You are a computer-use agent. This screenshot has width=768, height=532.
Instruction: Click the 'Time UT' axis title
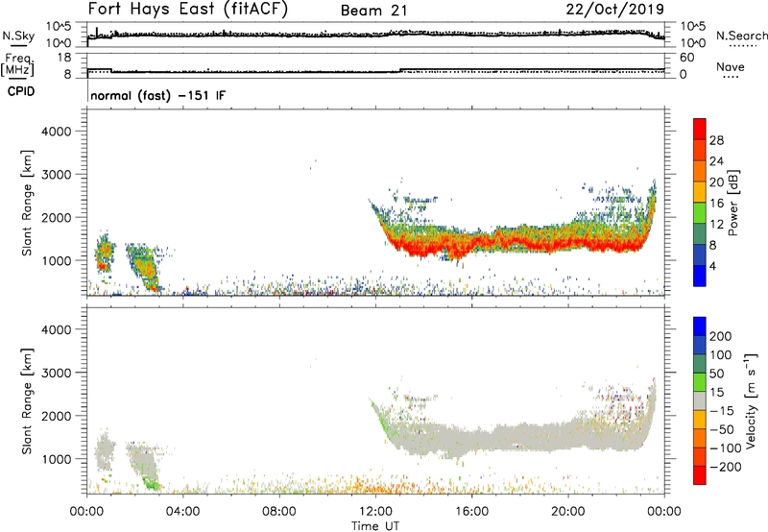[x=375, y=526]
